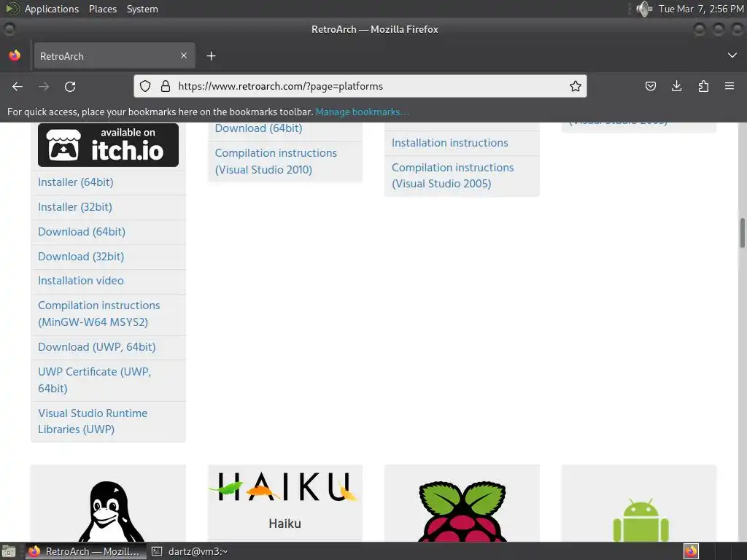Click the Haiku caption text
Screen dimensions: 747x560
285,524
